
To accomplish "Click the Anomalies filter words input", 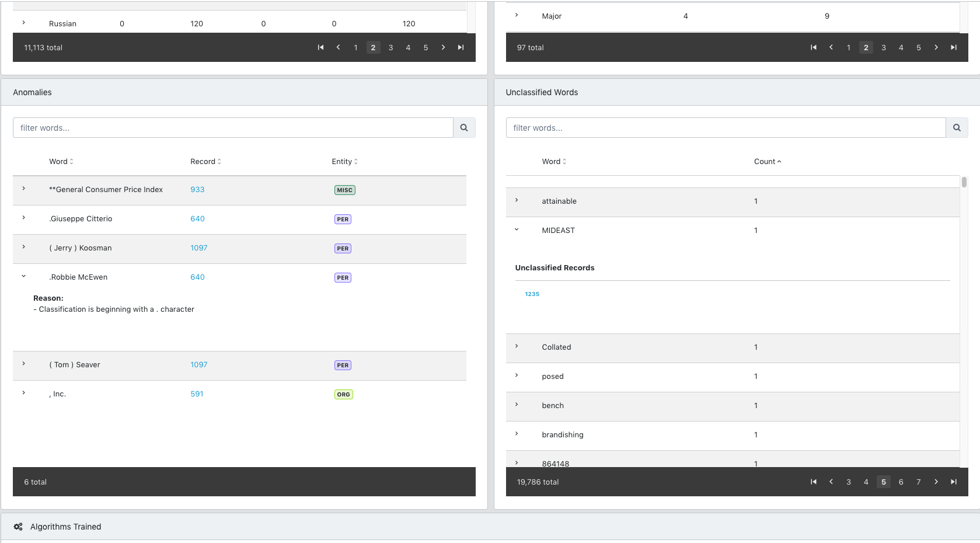I will [233, 128].
